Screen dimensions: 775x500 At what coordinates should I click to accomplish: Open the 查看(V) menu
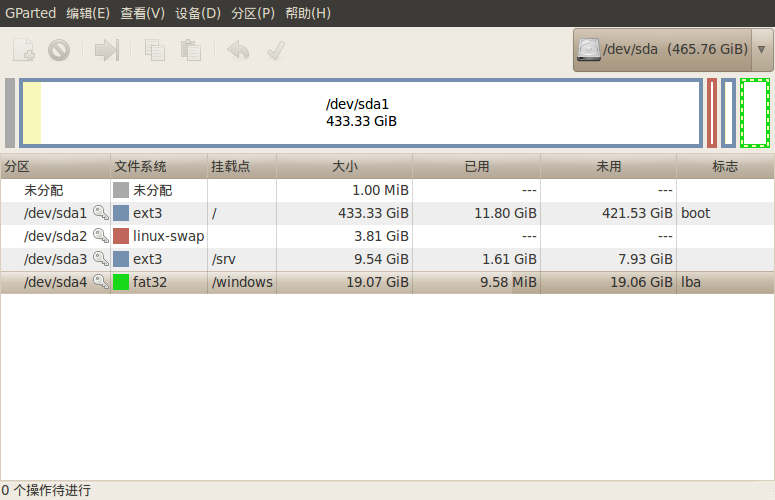142,13
